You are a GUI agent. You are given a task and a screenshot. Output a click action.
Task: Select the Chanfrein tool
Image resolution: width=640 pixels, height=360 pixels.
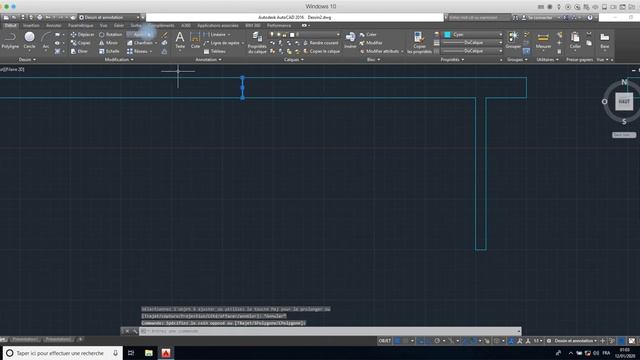[x=140, y=43]
